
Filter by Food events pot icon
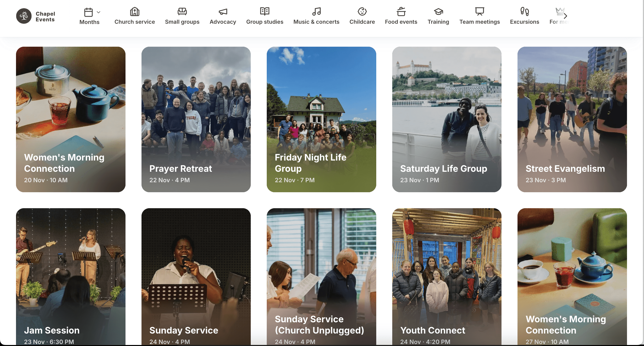(401, 11)
